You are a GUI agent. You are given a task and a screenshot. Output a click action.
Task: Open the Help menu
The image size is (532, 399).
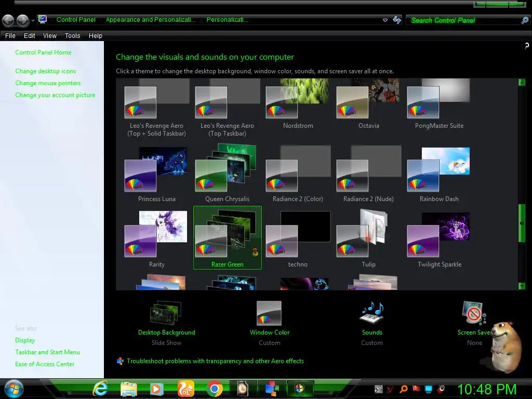(x=96, y=36)
